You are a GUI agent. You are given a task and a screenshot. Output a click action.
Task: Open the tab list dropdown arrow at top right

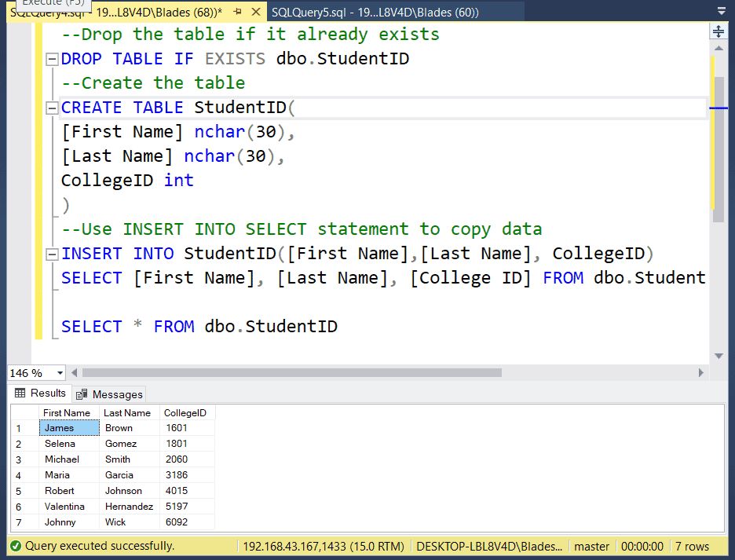pyautogui.click(x=722, y=11)
